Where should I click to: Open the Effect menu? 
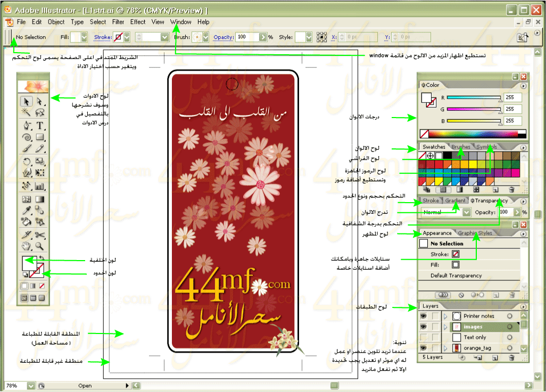[x=138, y=22]
